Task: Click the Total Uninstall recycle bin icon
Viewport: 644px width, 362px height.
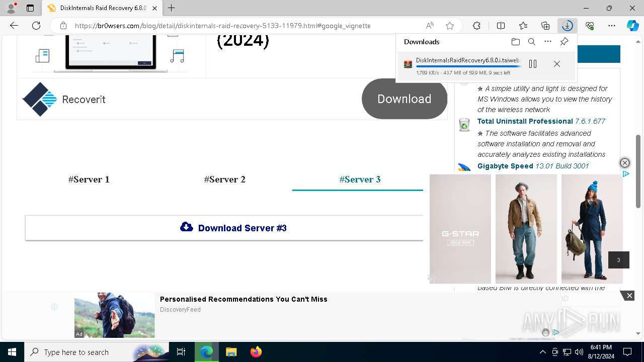Action: pyautogui.click(x=464, y=124)
